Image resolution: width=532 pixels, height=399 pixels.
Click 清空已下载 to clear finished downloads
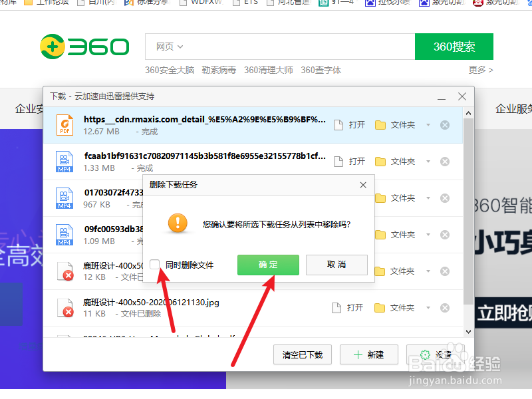point(303,354)
